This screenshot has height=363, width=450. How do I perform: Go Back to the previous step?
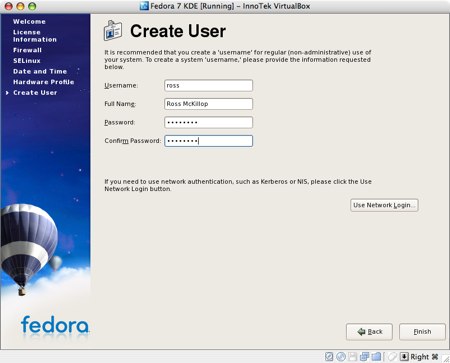(369, 332)
